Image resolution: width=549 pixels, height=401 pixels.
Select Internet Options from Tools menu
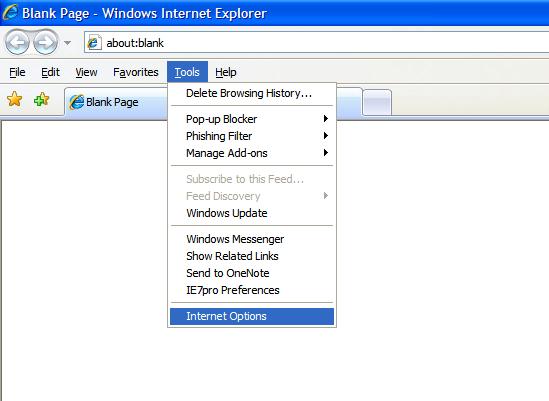click(252, 316)
